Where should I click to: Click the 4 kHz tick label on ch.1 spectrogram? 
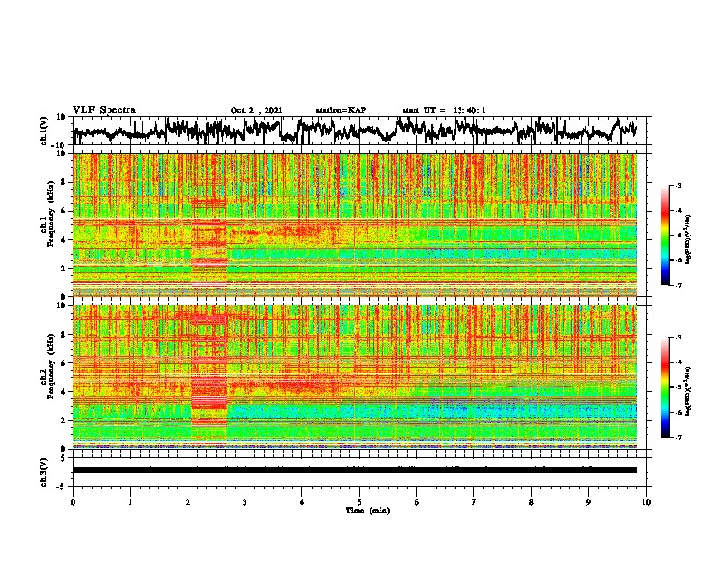[x=63, y=239]
